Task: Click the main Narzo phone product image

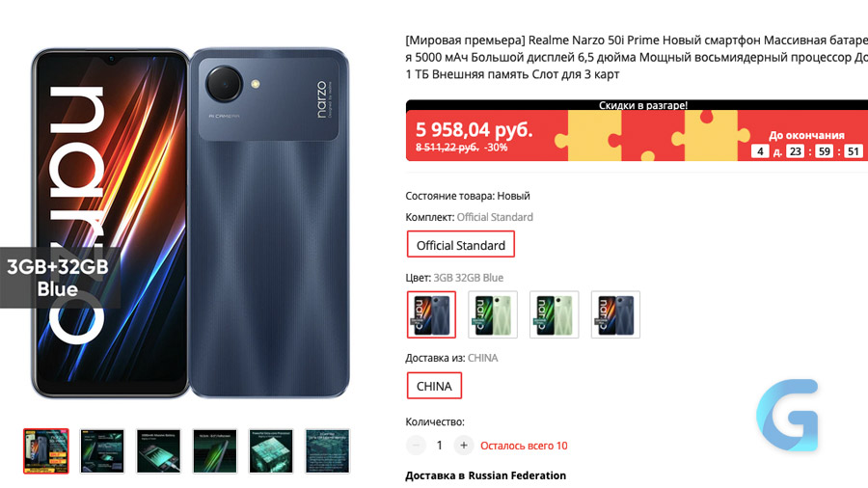Action: tap(190, 223)
